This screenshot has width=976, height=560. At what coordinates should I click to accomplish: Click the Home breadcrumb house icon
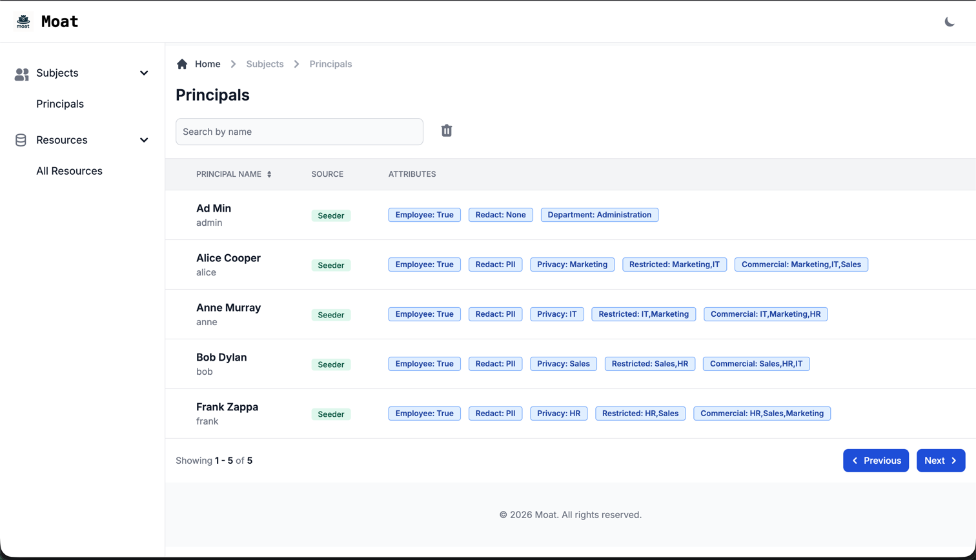pos(181,63)
